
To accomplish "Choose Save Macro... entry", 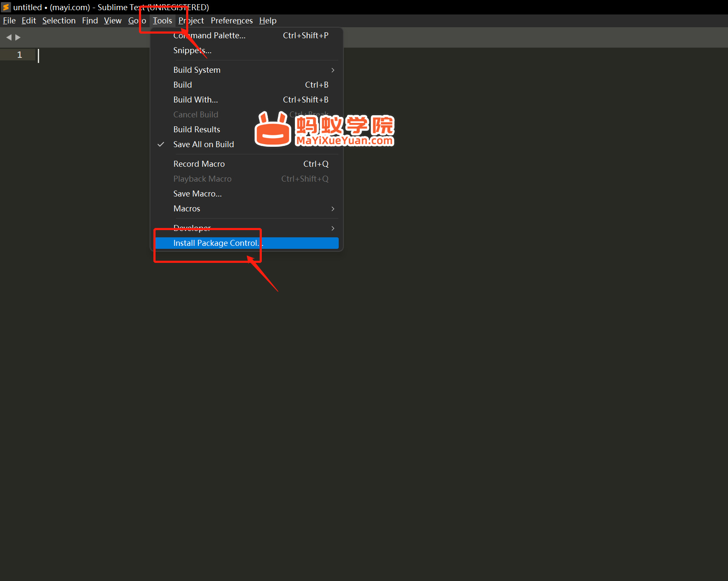I will (x=246, y=194).
